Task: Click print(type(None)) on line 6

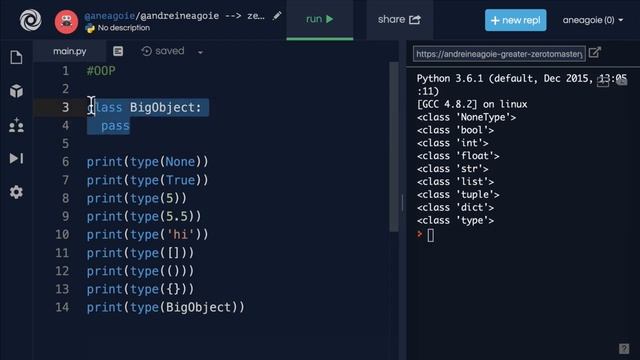Action: (x=147, y=162)
